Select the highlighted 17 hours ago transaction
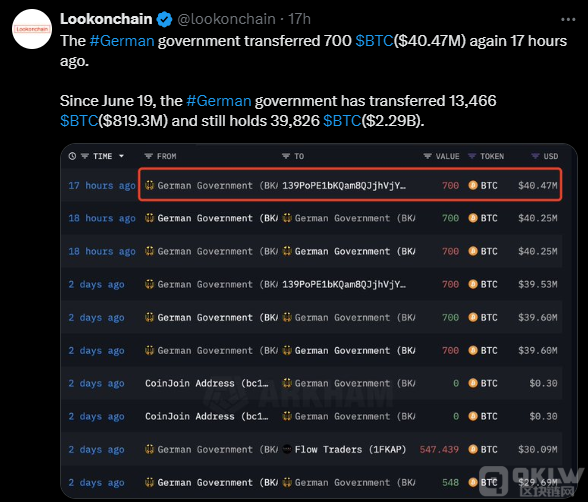Screen dimensions: 588x502 (x=350, y=184)
